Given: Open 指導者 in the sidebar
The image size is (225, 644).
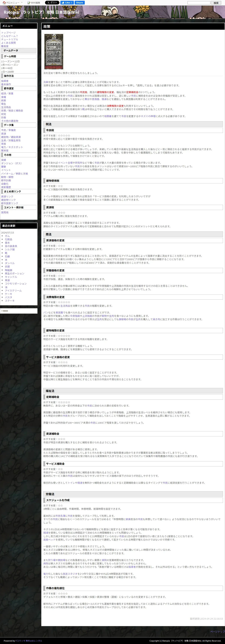Looking at the screenshot, I should pos(5,81).
